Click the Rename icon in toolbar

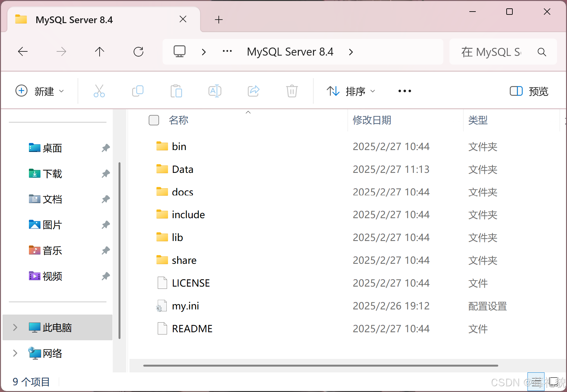[x=215, y=91]
